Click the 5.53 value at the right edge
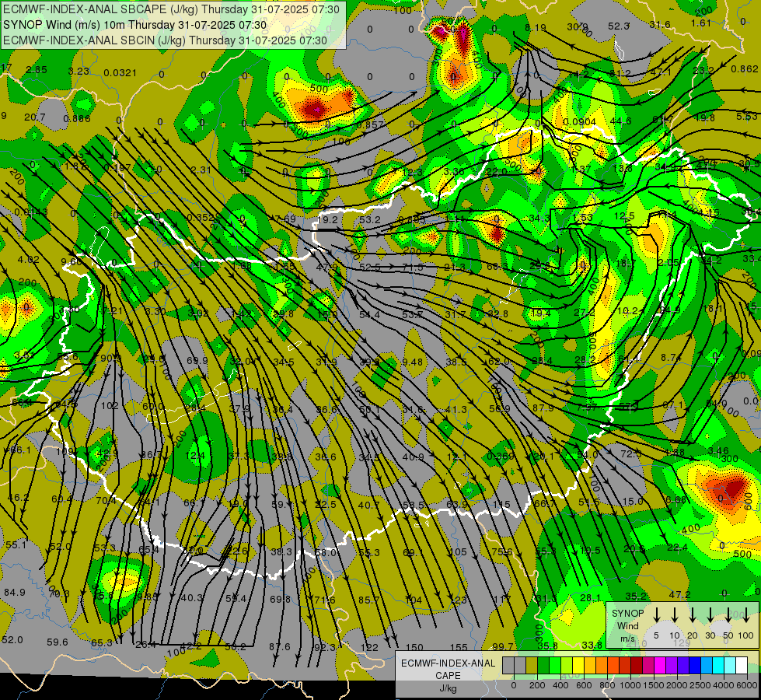This screenshot has width=761, height=700. click(747, 116)
